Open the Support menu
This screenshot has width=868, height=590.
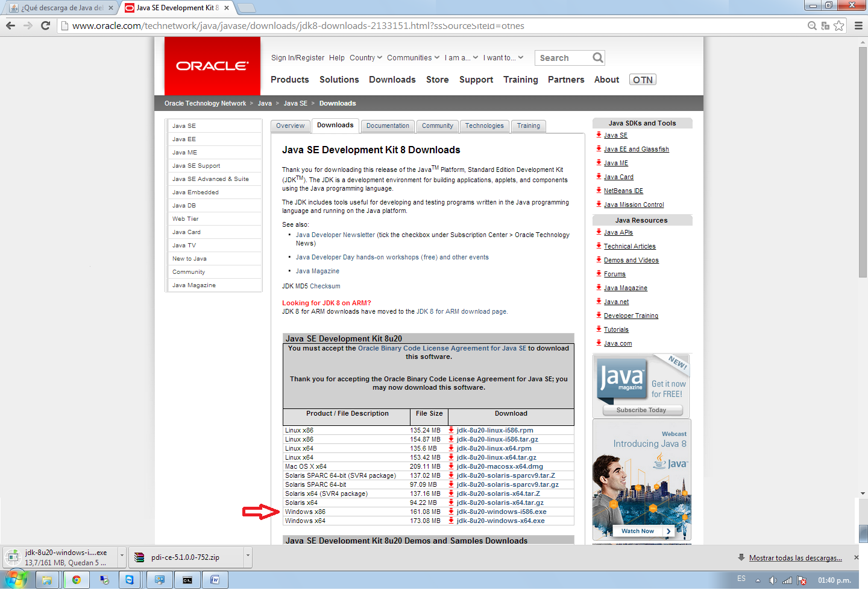coord(476,80)
